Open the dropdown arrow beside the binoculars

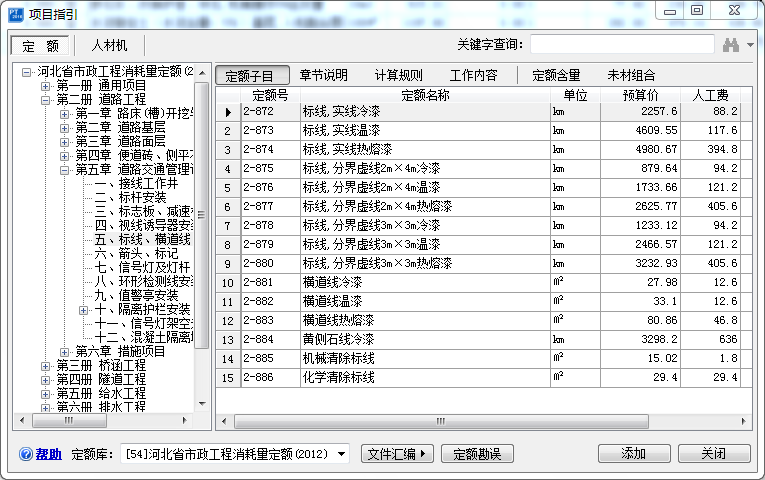[750, 45]
